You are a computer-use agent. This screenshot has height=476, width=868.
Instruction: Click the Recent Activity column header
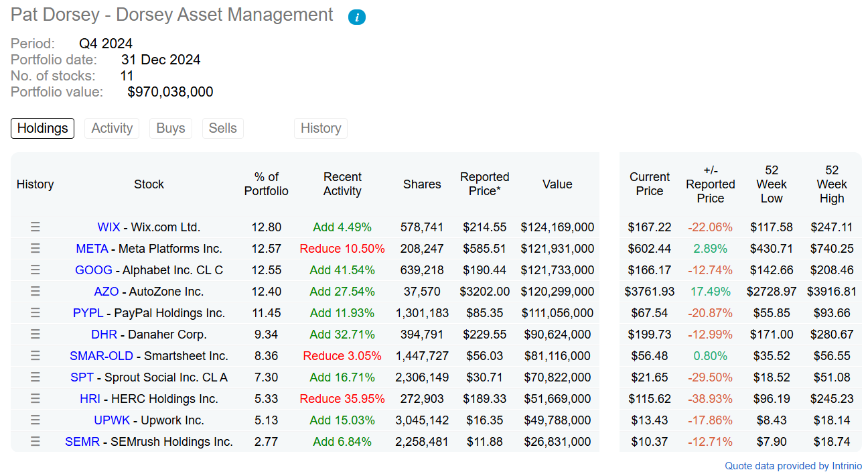coord(342,184)
